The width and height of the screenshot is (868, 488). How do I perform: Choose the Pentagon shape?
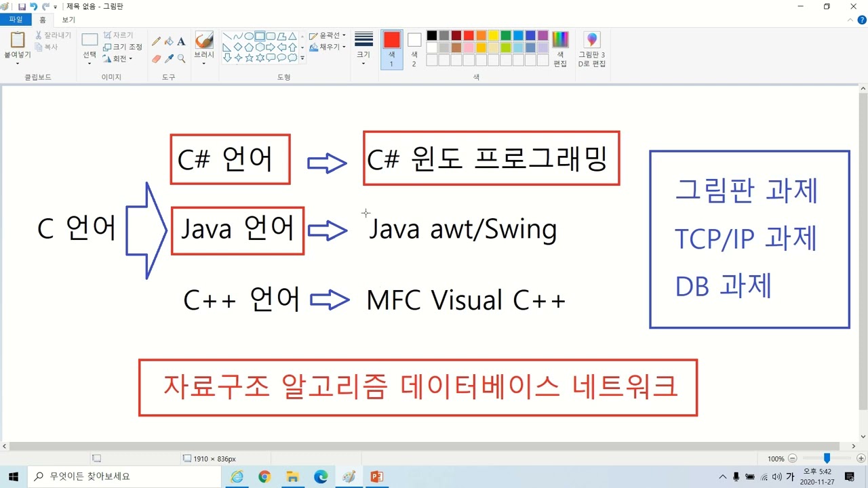(x=249, y=47)
